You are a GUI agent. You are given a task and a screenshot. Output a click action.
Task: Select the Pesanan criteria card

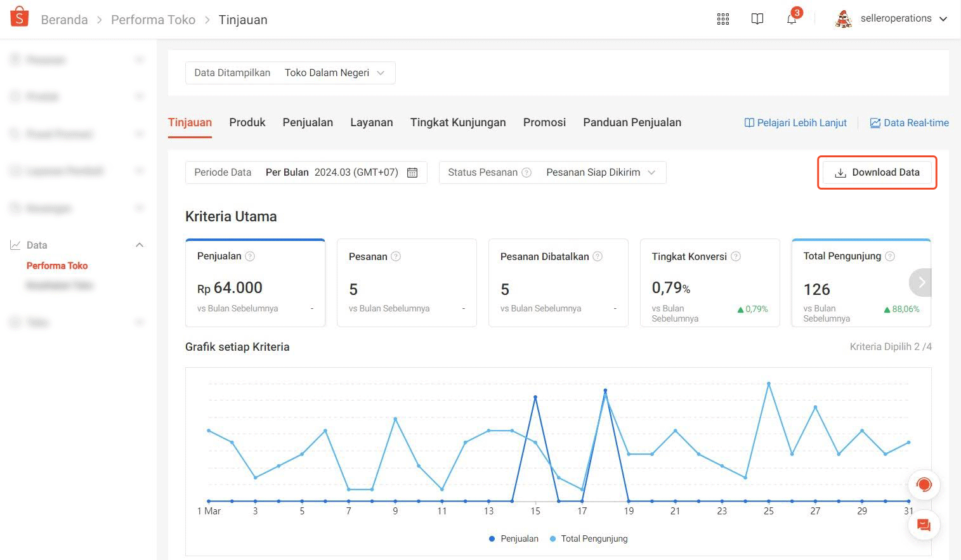407,283
